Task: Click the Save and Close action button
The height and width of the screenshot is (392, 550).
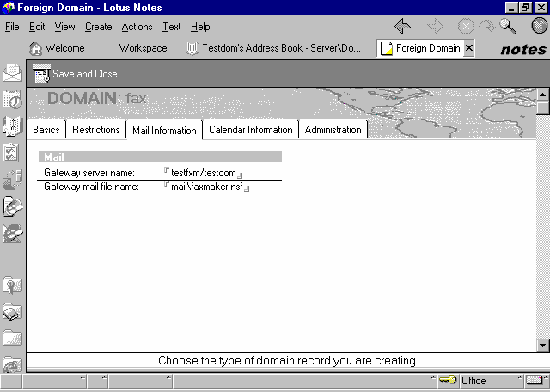Action: coord(75,74)
